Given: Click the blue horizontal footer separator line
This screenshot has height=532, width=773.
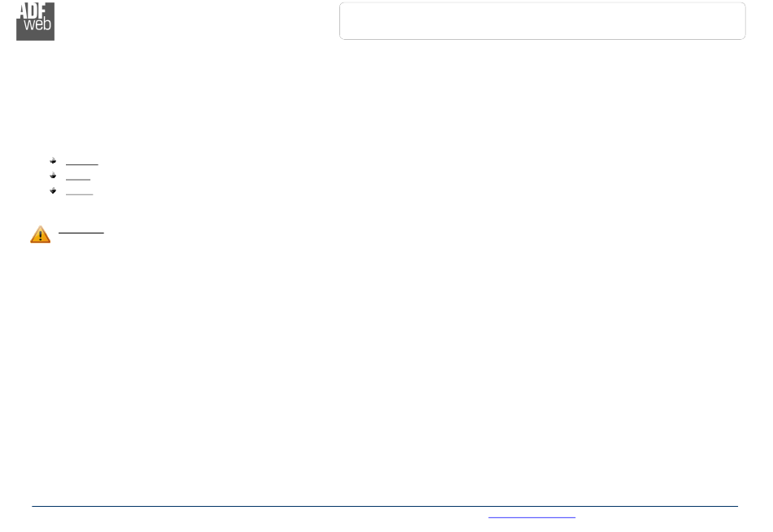Looking at the screenshot, I should point(385,506).
